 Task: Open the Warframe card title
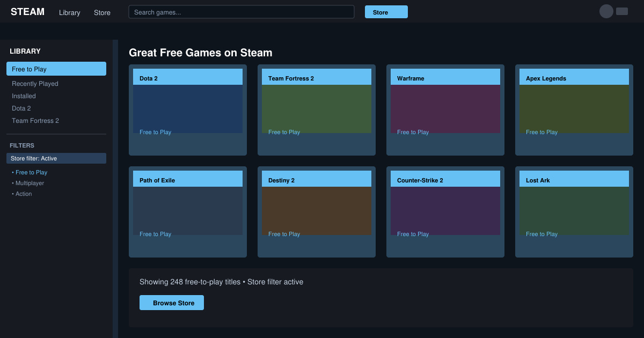click(445, 77)
